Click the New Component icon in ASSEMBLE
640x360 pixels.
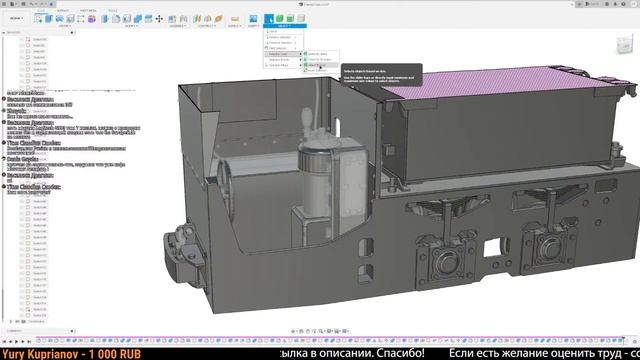(x=172, y=19)
